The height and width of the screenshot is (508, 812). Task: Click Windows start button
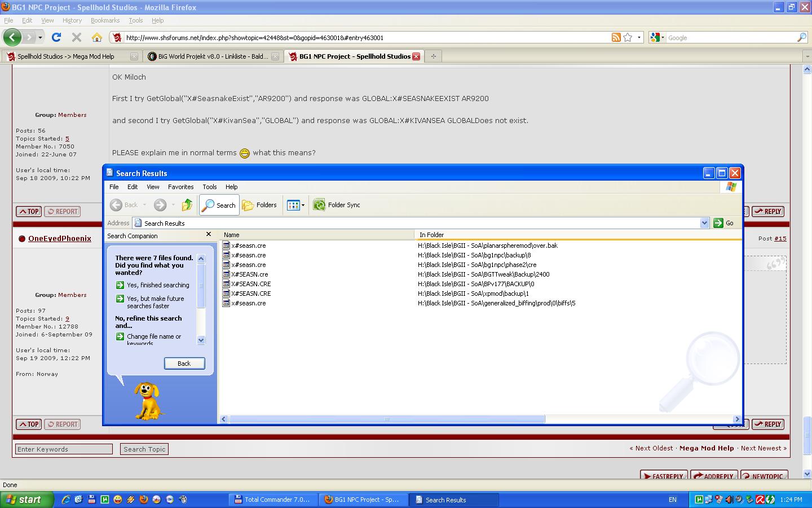(27, 500)
